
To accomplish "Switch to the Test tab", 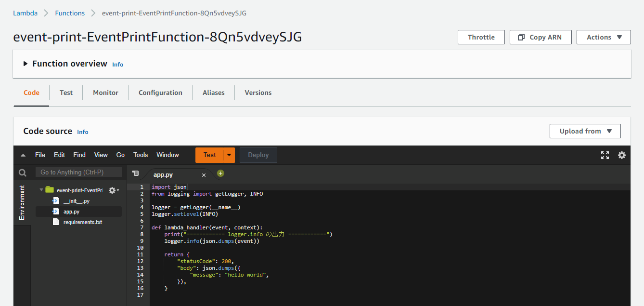I will pyautogui.click(x=66, y=93).
